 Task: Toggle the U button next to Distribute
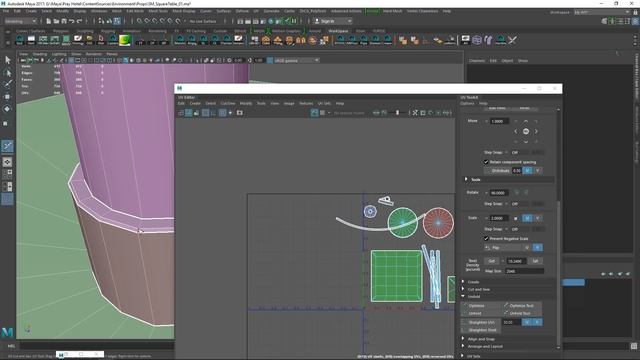coord(527,171)
